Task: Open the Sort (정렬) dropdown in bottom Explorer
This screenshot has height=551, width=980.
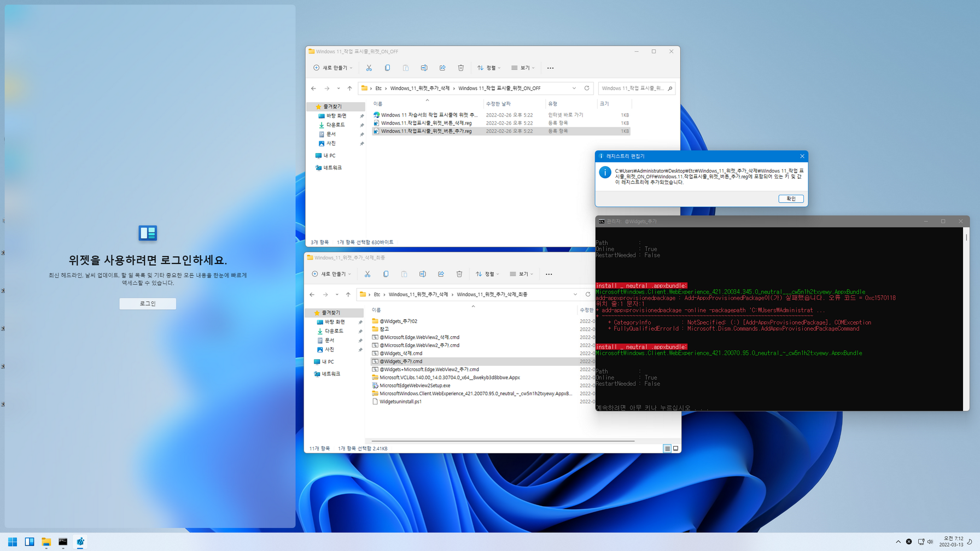Action: click(487, 274)
